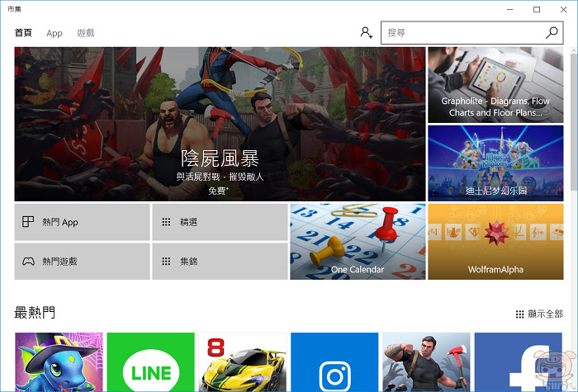Maximize the 市集 Store window

(x=537, y=9)
